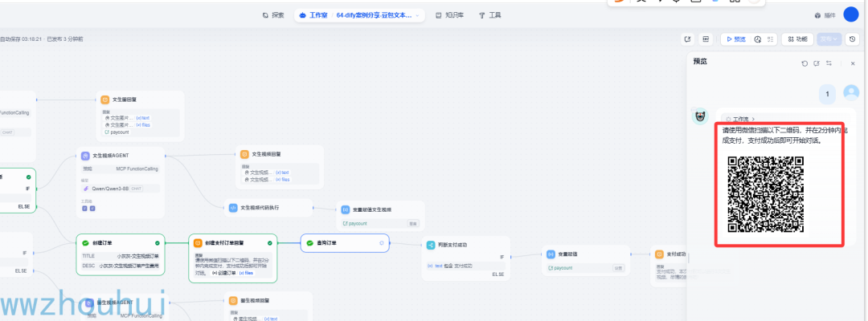This screenshot has height=321, width=868.
Task: Click the running spinner on 查询订单 node
Action: coord(382,242)
